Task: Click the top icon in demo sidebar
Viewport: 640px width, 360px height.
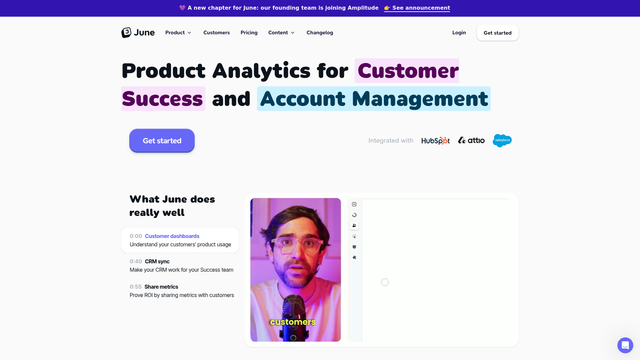Action: pos(354,204)
